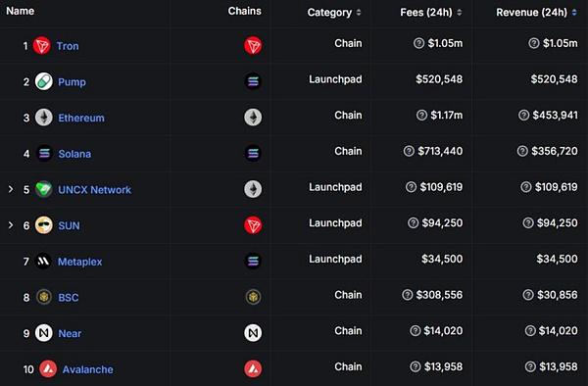Open the Solana protocol link
The image size is (588, 386).
(74, 154)
